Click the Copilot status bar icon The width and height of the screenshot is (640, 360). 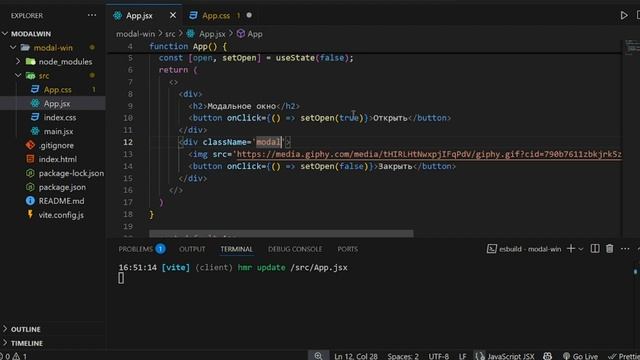[548, 356]
